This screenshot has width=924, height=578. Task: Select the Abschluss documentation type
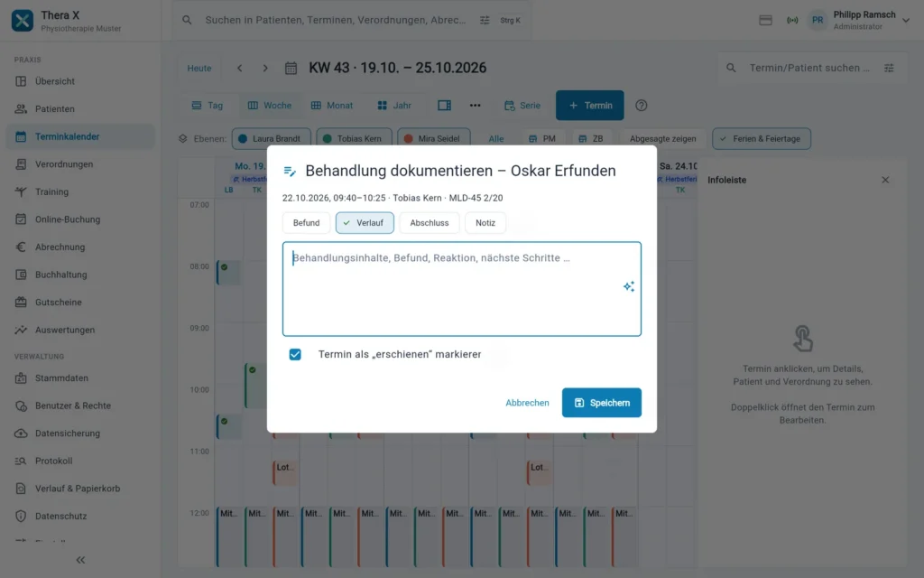429,223
